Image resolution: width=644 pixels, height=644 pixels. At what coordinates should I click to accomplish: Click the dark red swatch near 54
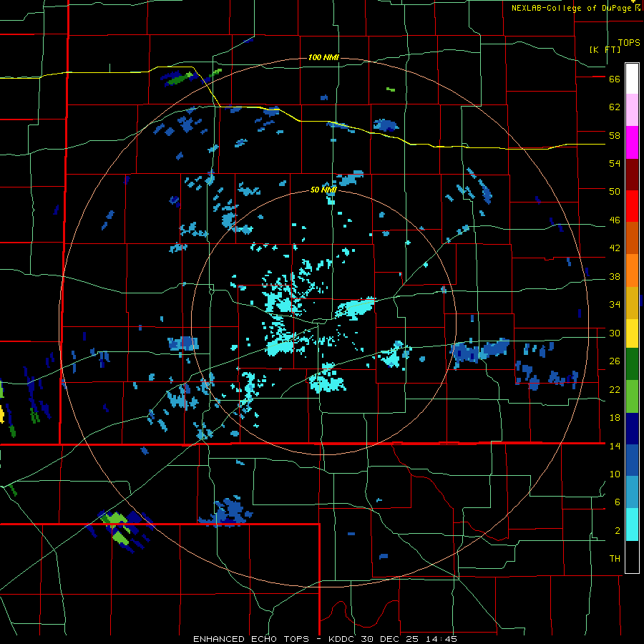(x=632, y=175)
